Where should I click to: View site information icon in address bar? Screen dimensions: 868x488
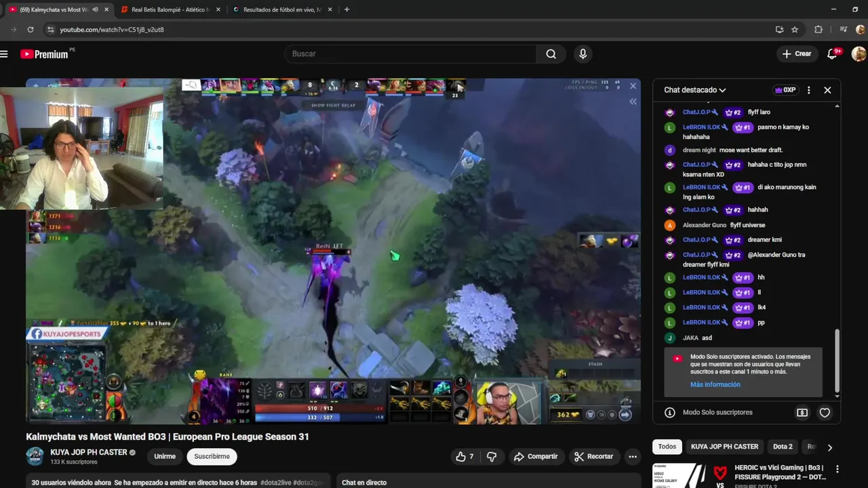tap(50, 29)
